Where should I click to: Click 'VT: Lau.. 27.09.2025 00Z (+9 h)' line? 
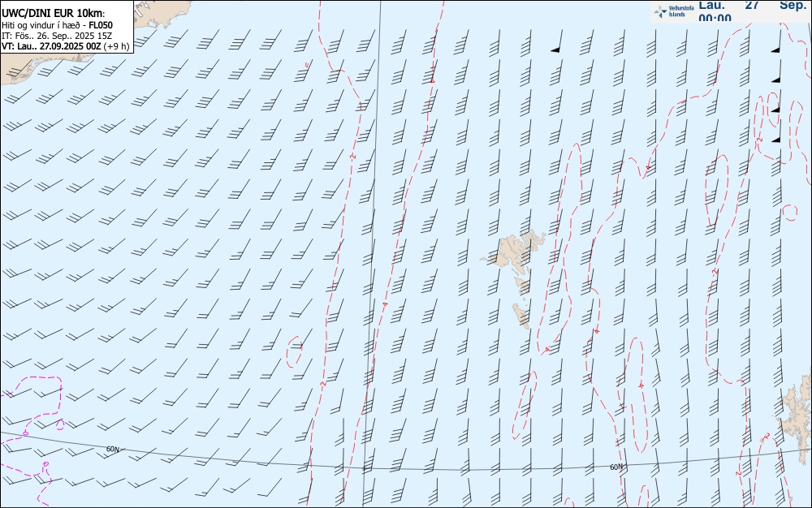(65, 46)
